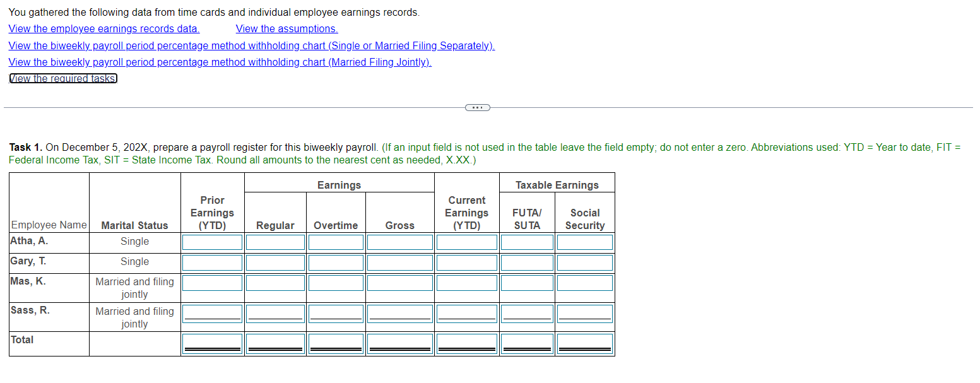Select Sass, R. Overtime field

335,312
